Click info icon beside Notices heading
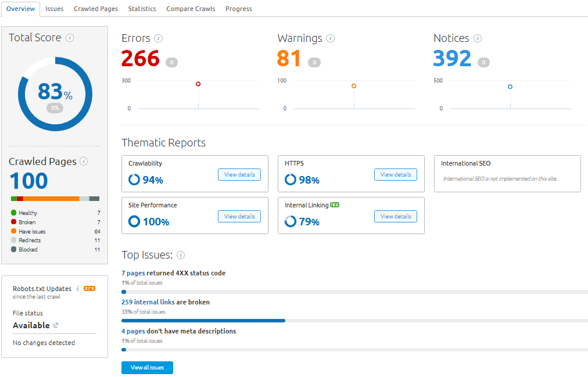The width and height of the screenshot is (588, 377). (x=477, y=38)
